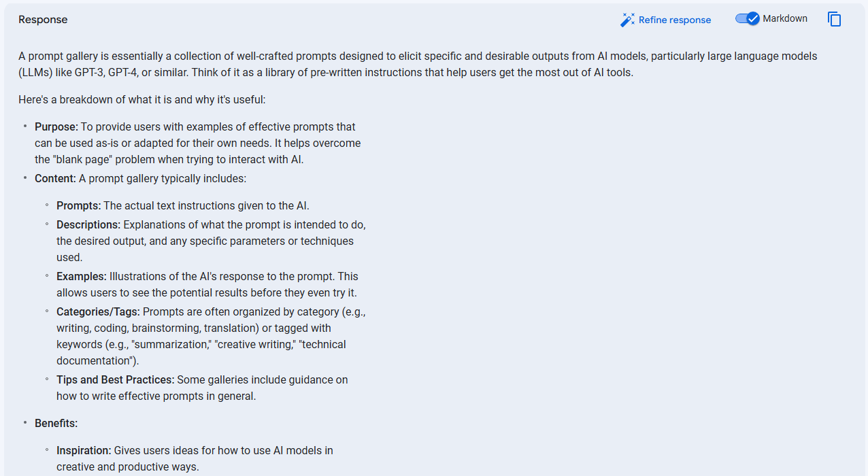This screenshot has height=476, width=868.
Task: Click the bold Descriptions: sub-item
Action: click(88, 225)
